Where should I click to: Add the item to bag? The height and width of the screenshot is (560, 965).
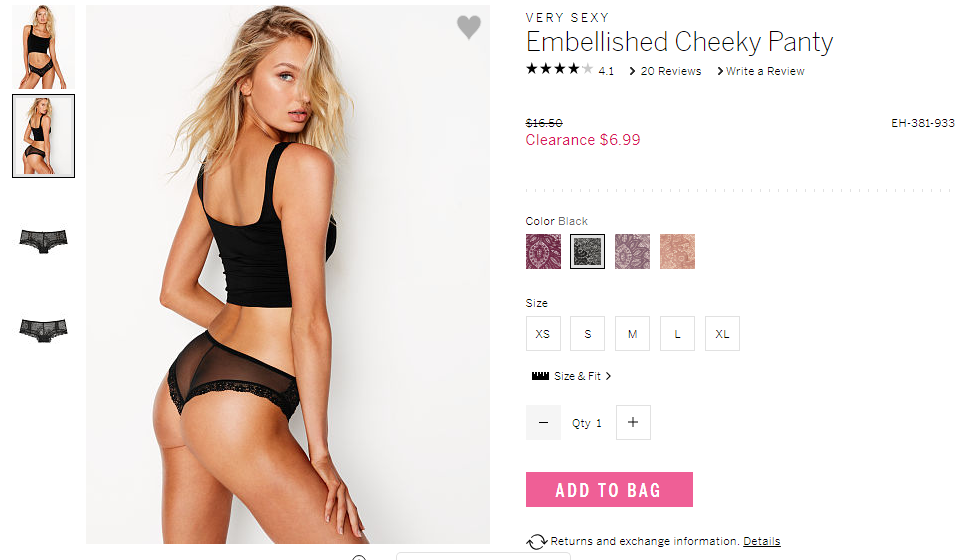pyautogui.click(x=609, y=490)
